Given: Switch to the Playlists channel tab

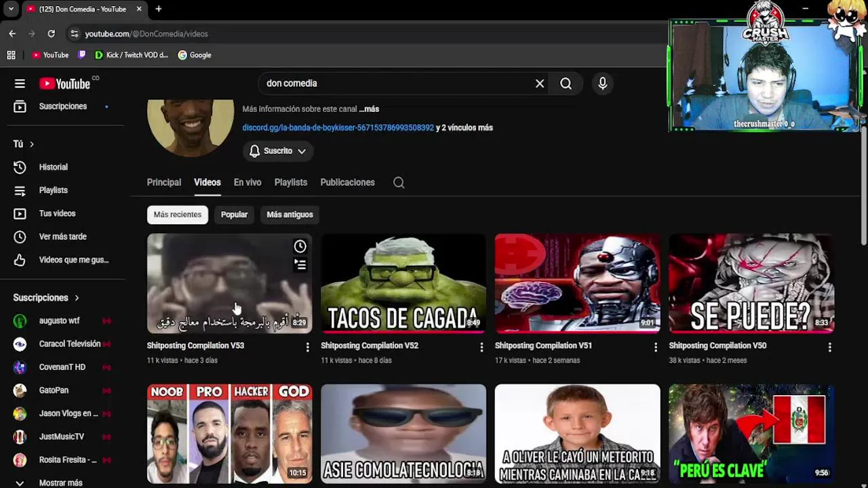Looking at the screenshot, I should tap(291, 182).
